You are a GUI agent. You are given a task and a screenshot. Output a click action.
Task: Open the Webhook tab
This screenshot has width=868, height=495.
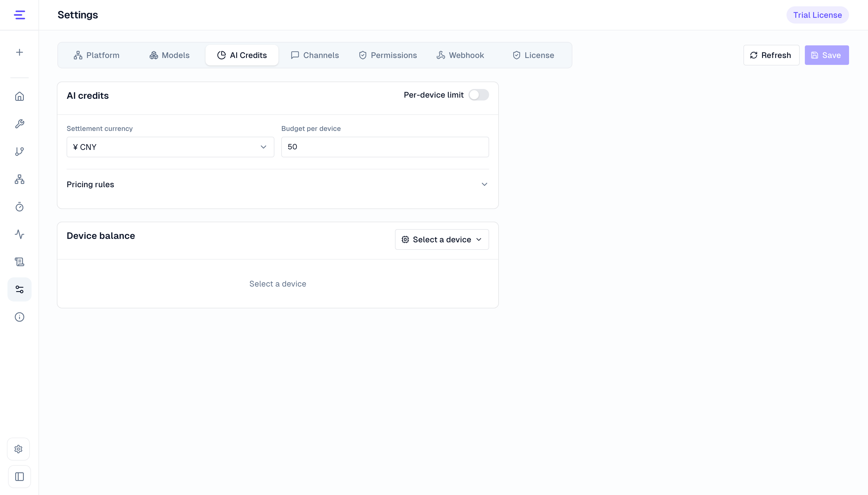[460, 55]
